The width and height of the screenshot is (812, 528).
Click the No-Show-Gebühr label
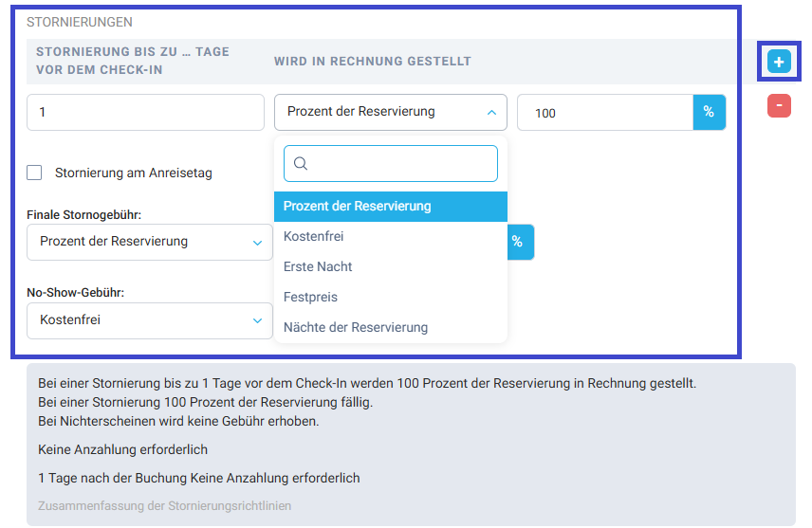point(76,293)
